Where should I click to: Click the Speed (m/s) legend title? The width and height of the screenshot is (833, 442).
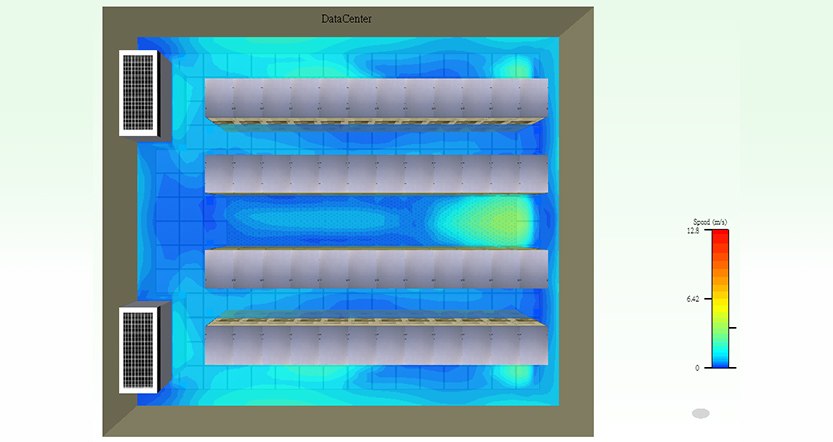coord(710,222)
